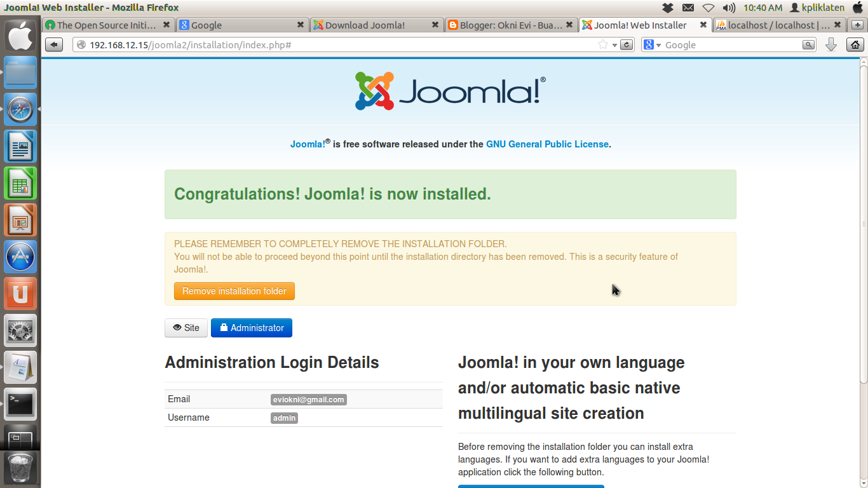Open the workspace switcher dock icon

tap(21, 437)
